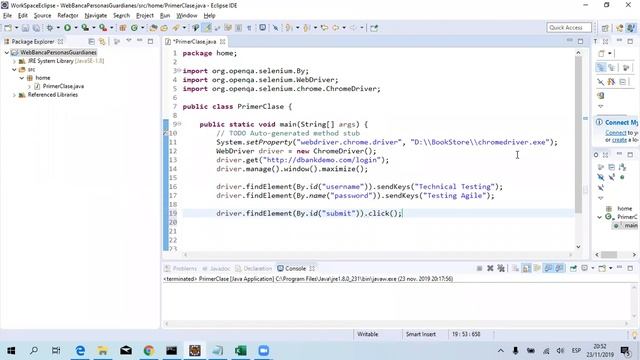Click the New file toolbar icon

coord(8,28)
